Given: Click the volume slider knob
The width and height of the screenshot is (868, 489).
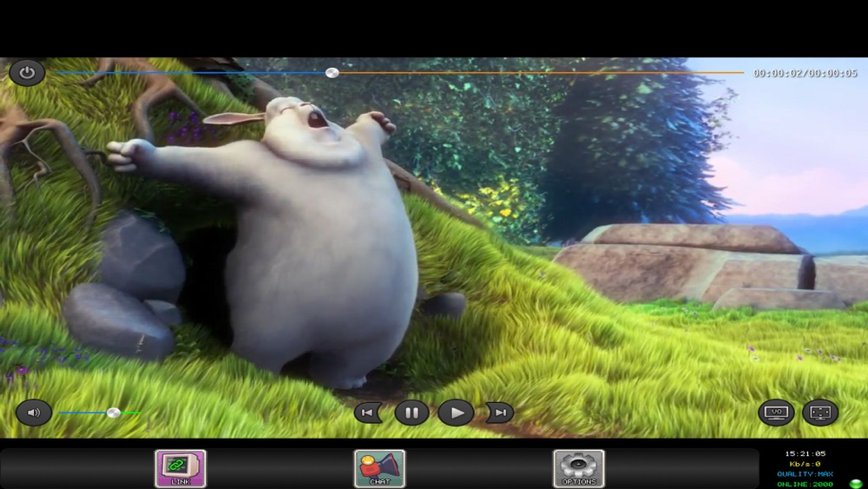Looking at the screenshot, I should pos(114,413).
